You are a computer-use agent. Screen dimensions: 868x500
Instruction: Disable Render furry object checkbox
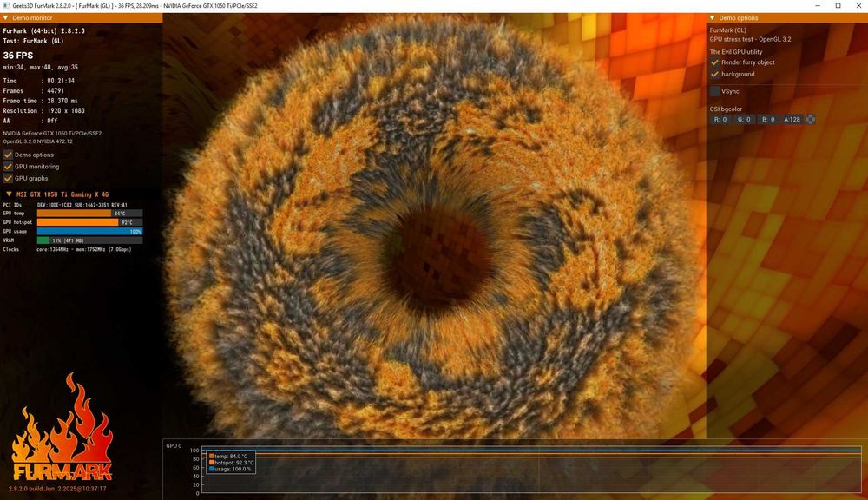coord(714,62)
